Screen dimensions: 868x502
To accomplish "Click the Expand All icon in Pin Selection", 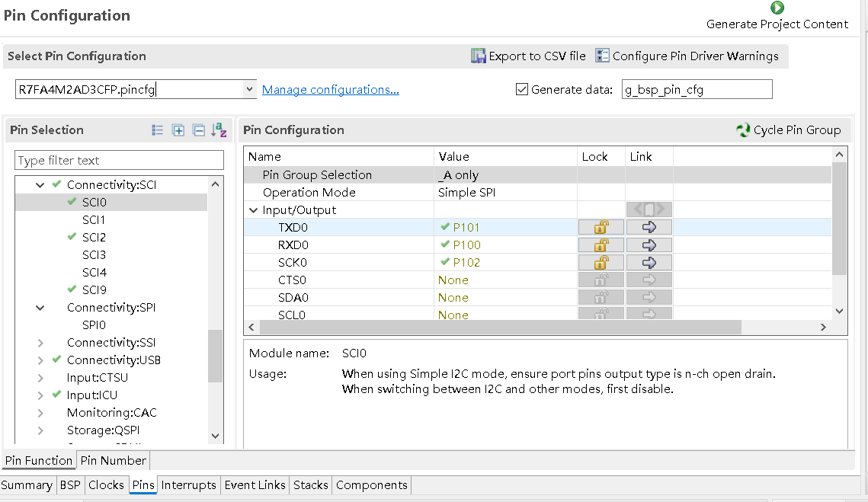I will pos(178,130).
